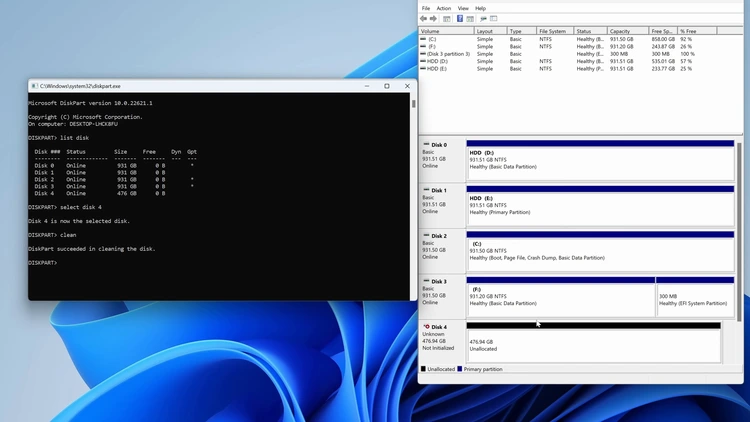Viewport: 750px width, 422px height.
Task: Click the drive-shaped toolbar icon in Disk Management
Action: pos(483,19)
